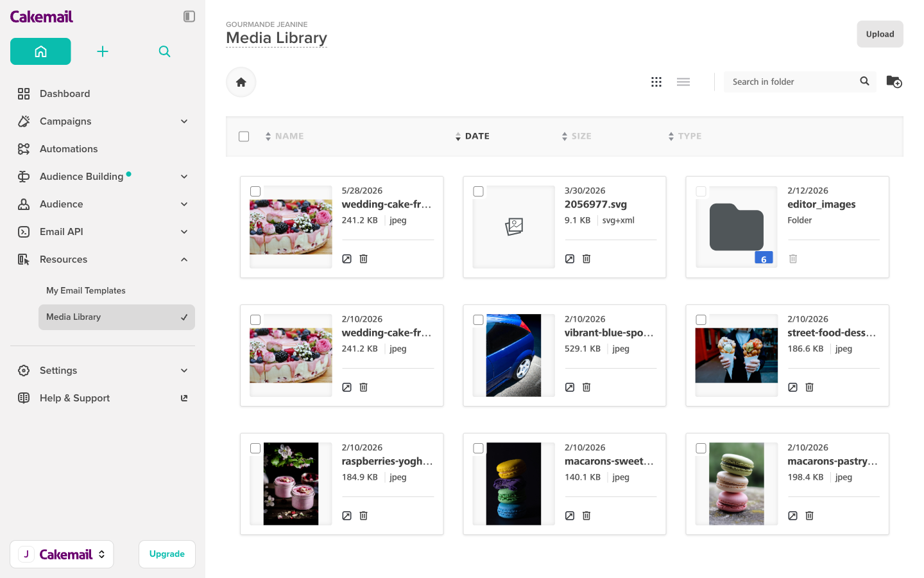This screenshot has height=578, width=924.
Task: Click the new folder icon
Action: click(894, 82)
